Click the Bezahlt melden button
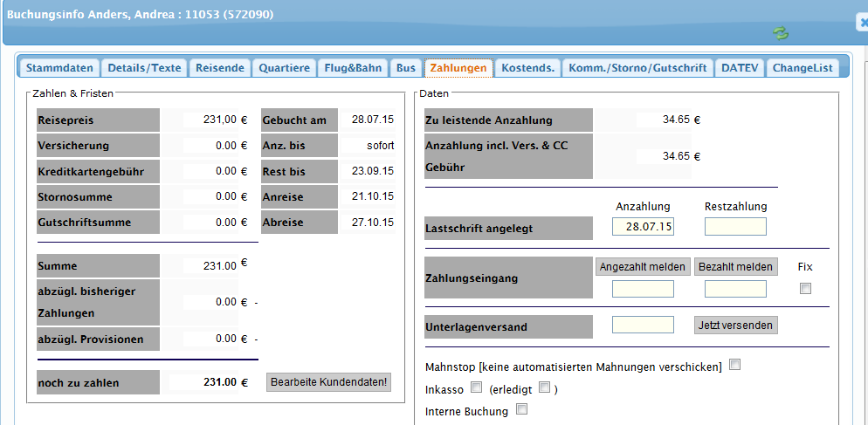Image resolution: width=868 pixels, height=425 pixels. (735, 267)
